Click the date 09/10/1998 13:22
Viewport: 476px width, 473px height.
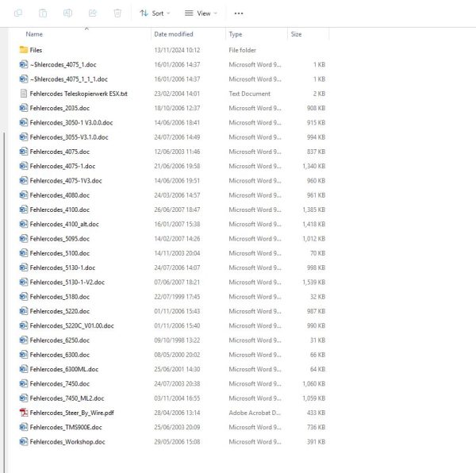(177, 340)
